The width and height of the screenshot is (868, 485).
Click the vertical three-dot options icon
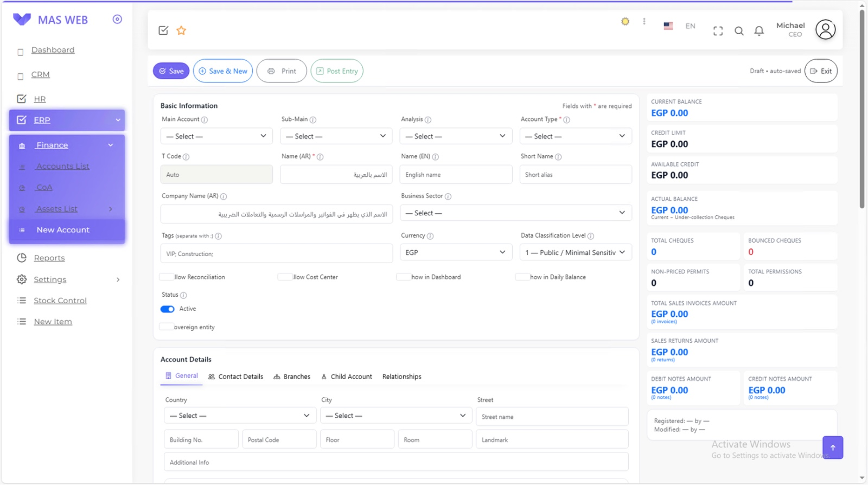click(x=644, y=22)
